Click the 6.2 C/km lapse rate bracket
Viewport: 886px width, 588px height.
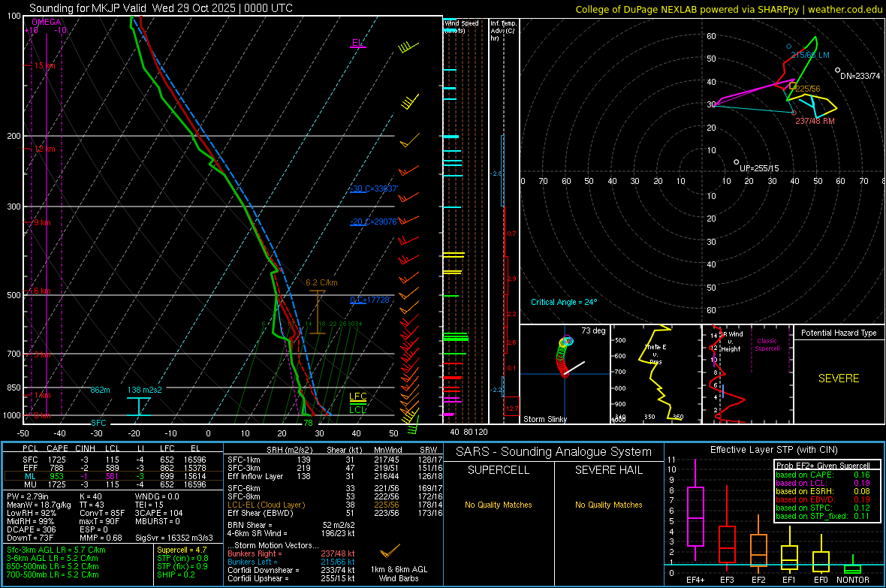click(318, 312)
